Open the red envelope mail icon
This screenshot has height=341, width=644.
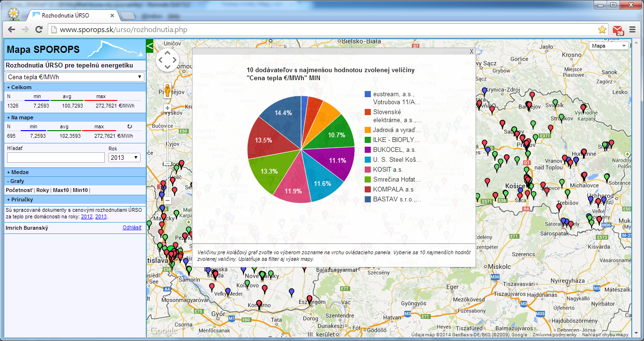coord(617,29)
